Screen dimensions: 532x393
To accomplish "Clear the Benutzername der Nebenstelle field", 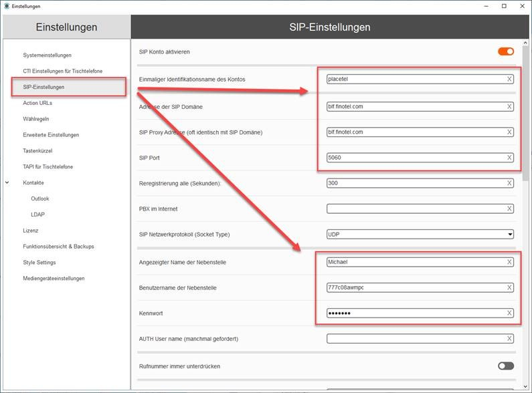I will click(509, 287).
